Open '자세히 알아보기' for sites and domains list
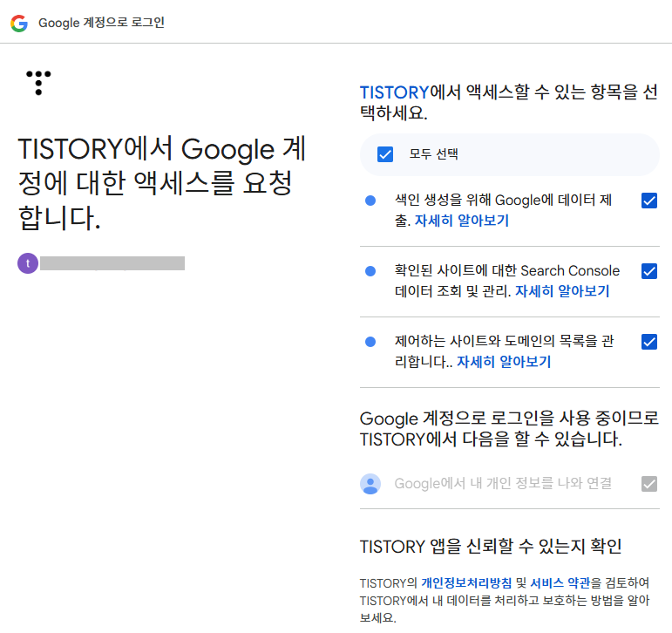Screen dimensions: 672x633 click(504, 362)
